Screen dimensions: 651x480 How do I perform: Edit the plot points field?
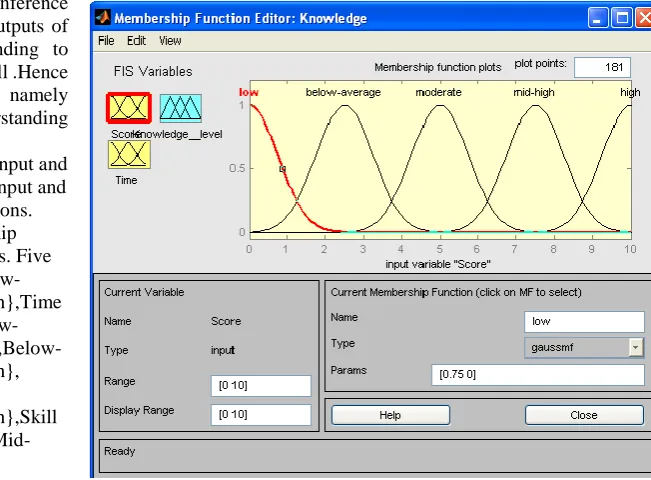pyautogui.click(x=602, y=67)
